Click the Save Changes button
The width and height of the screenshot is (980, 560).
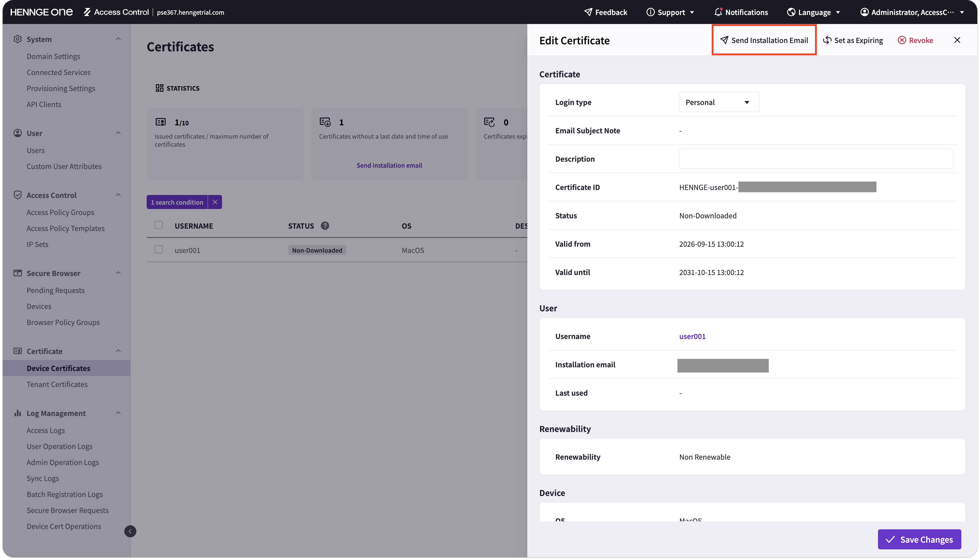point(919,539)
